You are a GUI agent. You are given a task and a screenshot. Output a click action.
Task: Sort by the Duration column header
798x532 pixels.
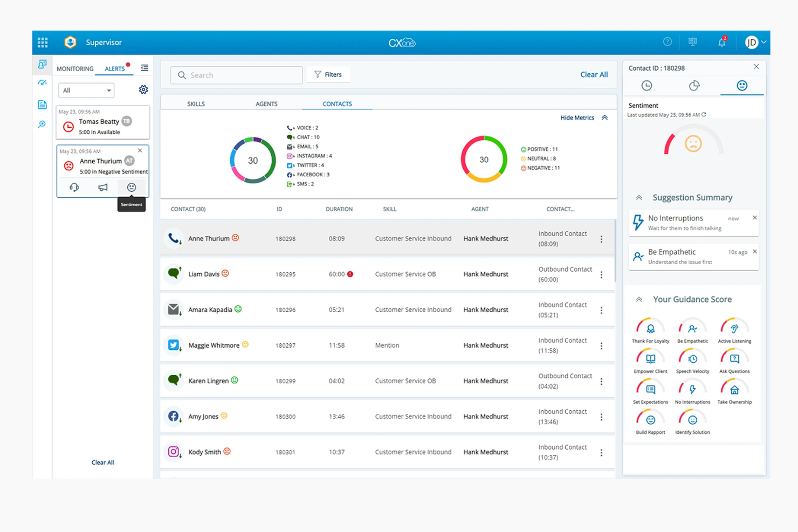pos(339,209)
